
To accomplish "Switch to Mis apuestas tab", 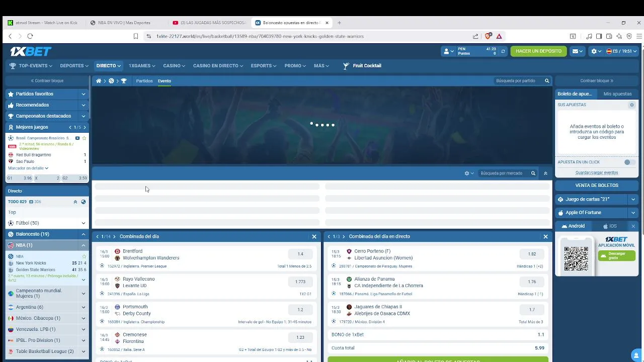I will [617, 94].
